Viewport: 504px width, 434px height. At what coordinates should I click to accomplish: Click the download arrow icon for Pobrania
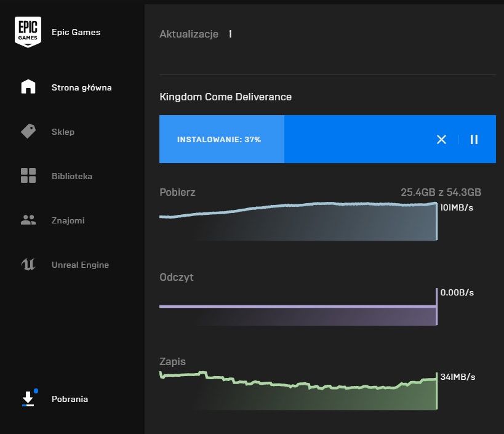point(28,399)
